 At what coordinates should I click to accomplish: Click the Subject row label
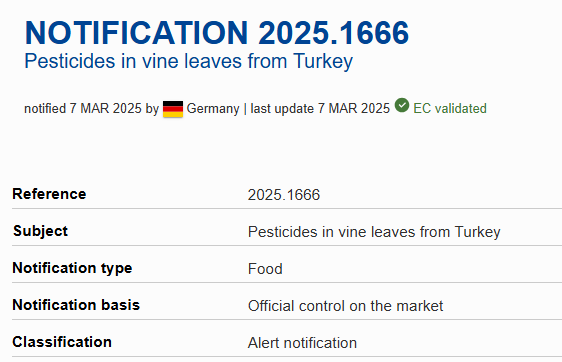[x=40, y=231]
